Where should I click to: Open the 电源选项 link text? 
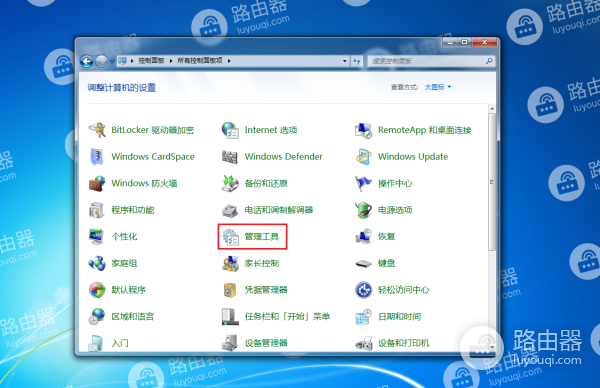click(395, 210)
